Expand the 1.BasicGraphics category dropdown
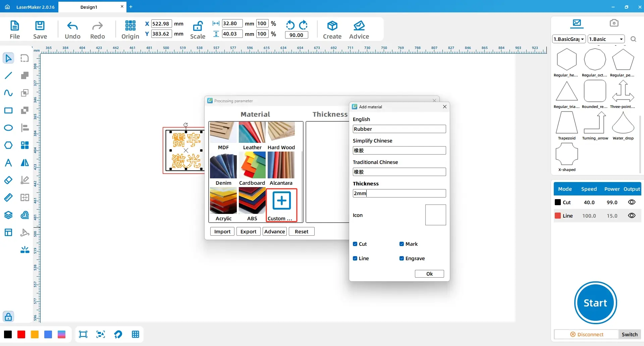This screenshot has height=346, width=644. coord(569,39)
